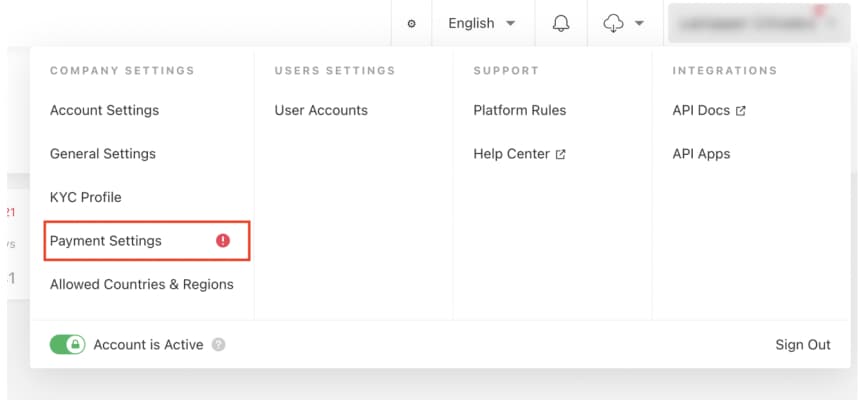859x400 pixels.
Task: Click Sign Out
Action: tap(803, 345)
